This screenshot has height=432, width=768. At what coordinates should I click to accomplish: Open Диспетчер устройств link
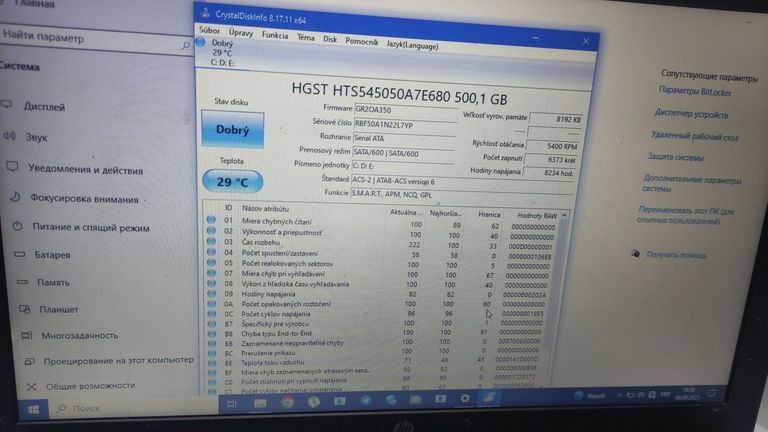(x=691, y=114)
